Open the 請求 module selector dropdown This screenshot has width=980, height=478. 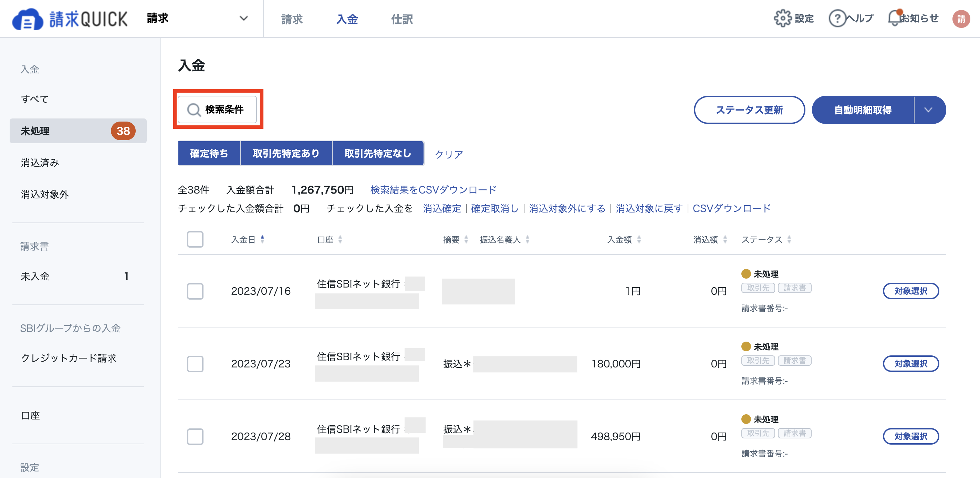[244, 18]
